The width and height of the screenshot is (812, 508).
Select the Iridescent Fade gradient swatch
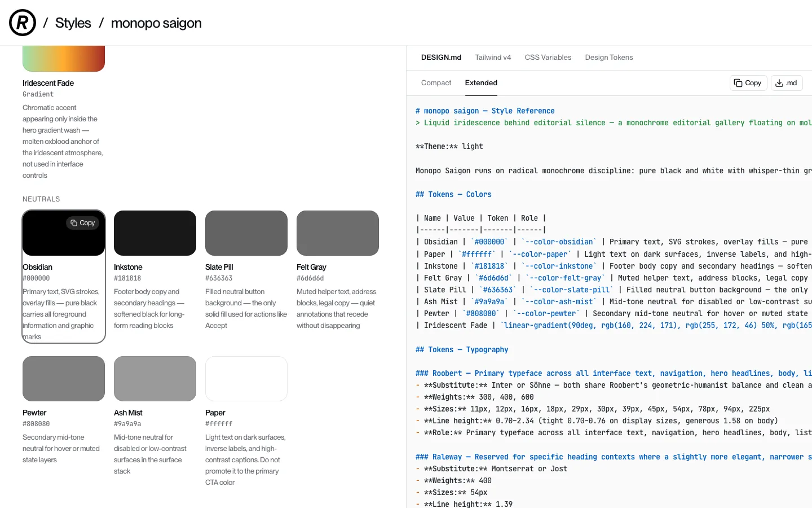[64, 59]
